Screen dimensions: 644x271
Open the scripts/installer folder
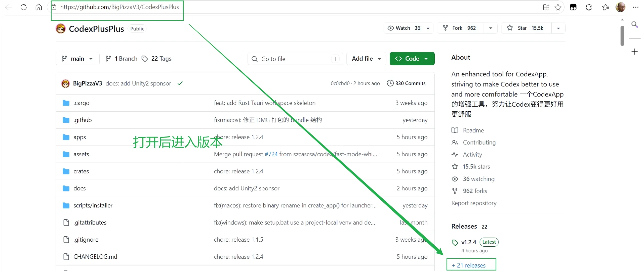tap(93, 206)
